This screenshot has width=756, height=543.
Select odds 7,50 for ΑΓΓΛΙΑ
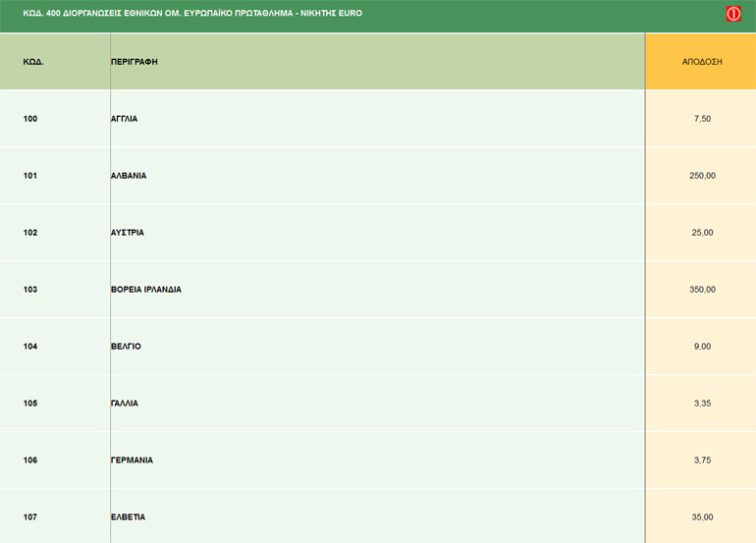[701, 119]
